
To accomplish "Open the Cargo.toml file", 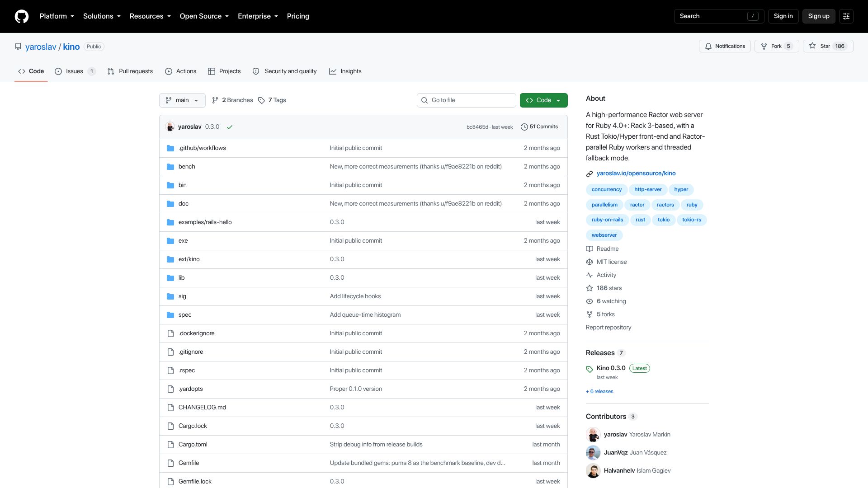I will point(193,445).
